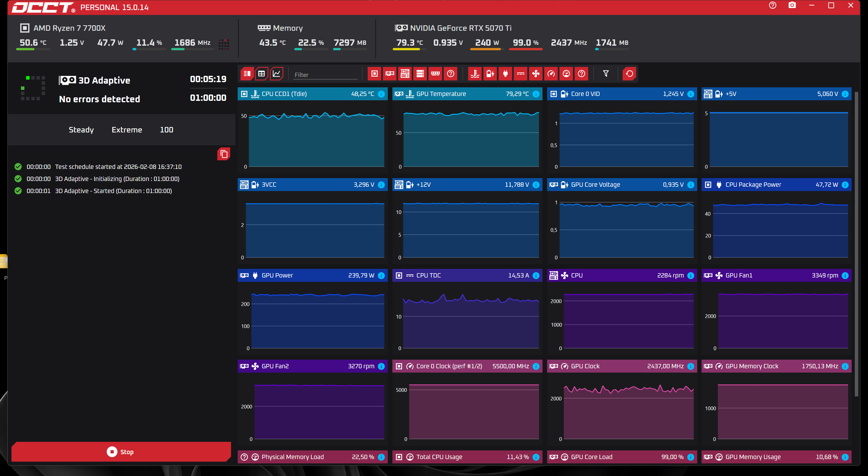Show info for Core 0 Clock sensor
868x476 pixels.
coord(536,366)
